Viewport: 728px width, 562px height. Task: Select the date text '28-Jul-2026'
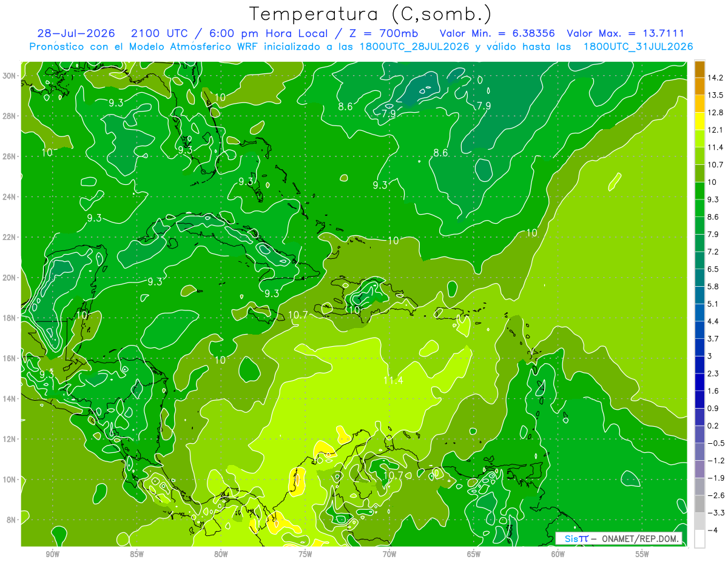click(75, 33)
